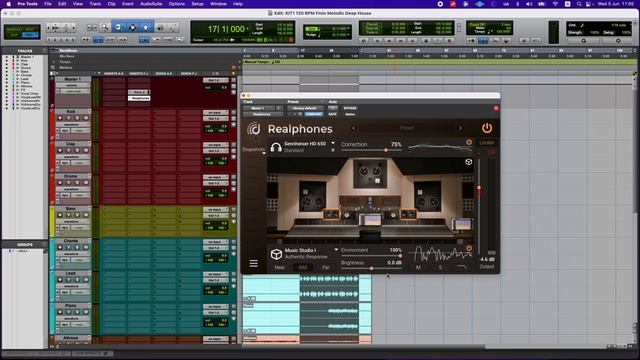Viewport: 640px width, 360px height.
Task: Open the Music Studio I room dropdown
Action: pos(336,250)
